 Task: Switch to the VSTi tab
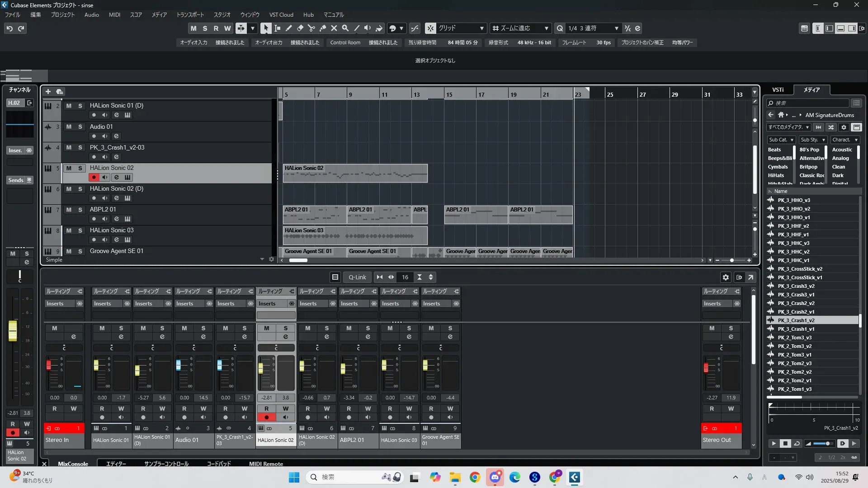(x=778, y=89)
